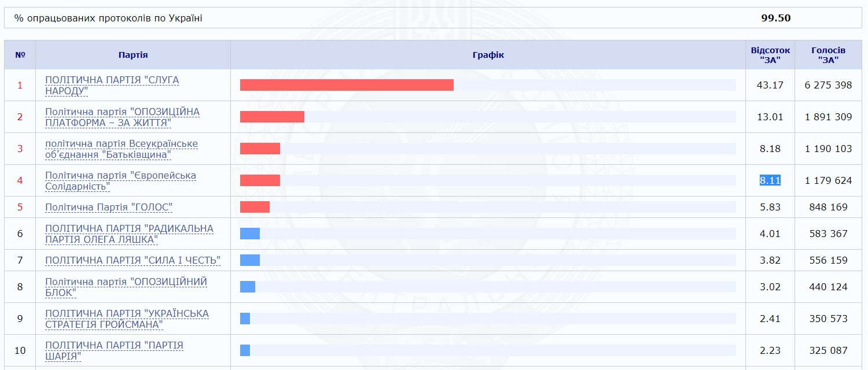868x370 pixels.
Task: Click the "Голосів ЗА" column header
Action: (x=828, y=55)
